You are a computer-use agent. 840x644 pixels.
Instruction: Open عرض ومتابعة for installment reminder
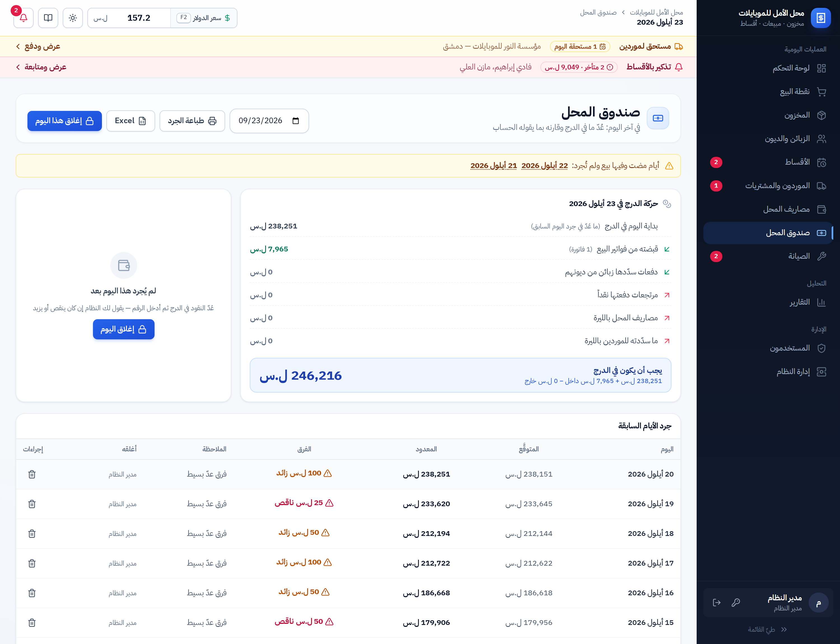(x=41, y=67)
